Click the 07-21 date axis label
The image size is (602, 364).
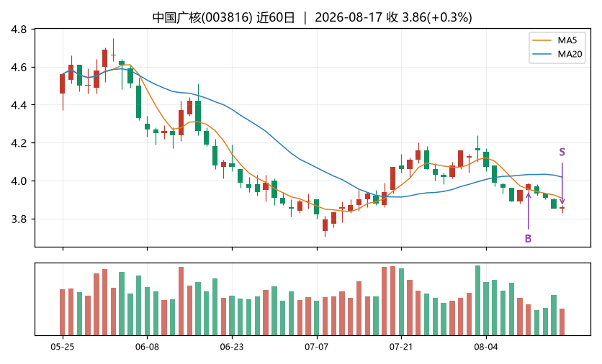coord(401,347)
